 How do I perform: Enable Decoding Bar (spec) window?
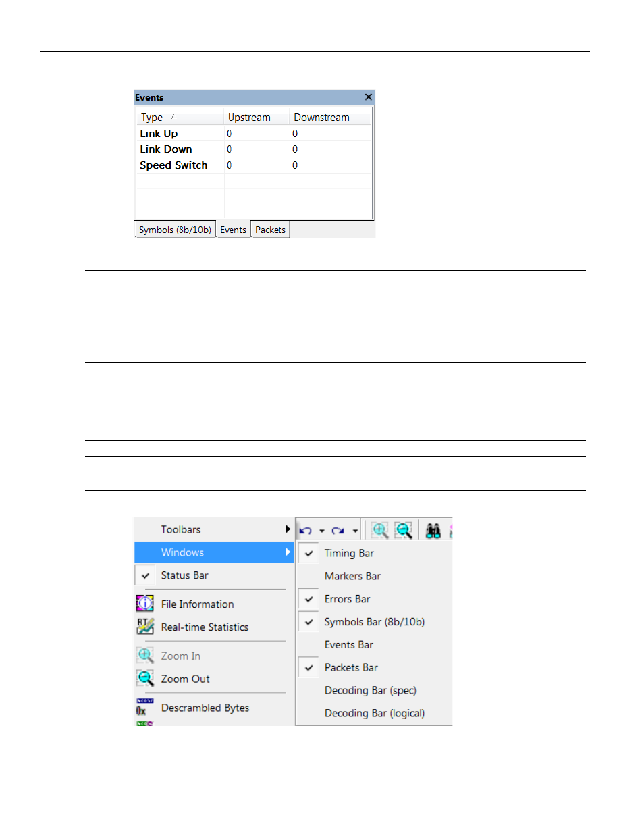tap(375, 690)
